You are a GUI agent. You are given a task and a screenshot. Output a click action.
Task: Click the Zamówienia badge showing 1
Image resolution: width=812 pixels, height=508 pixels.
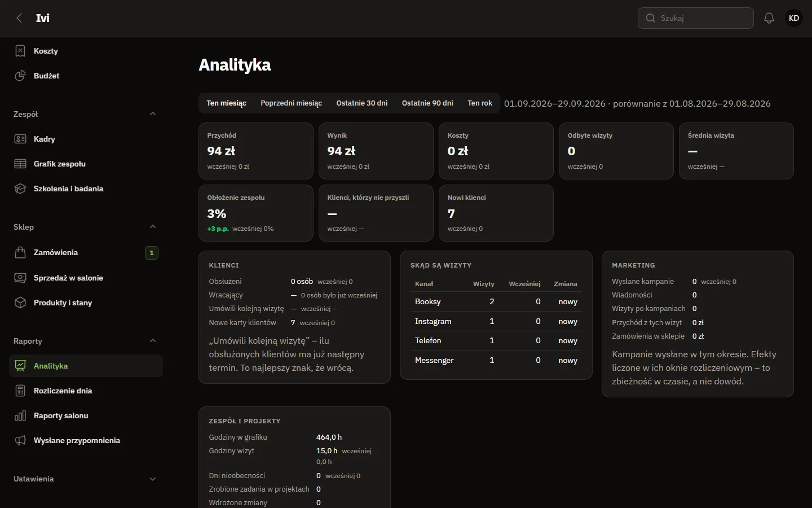click(152, 253)
